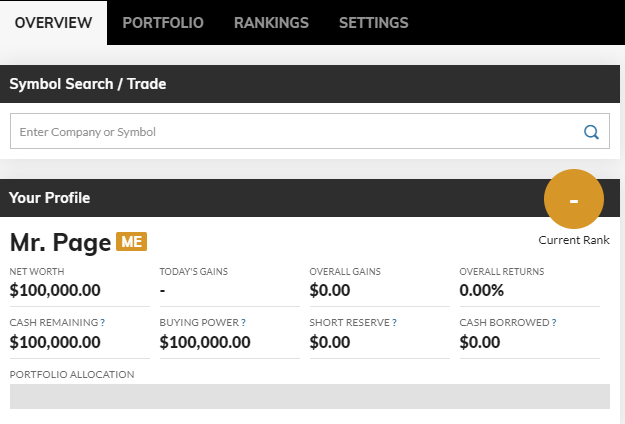The image size is (625, 424).
Task: Click the orange ME badge
Action: pos(132,241)
